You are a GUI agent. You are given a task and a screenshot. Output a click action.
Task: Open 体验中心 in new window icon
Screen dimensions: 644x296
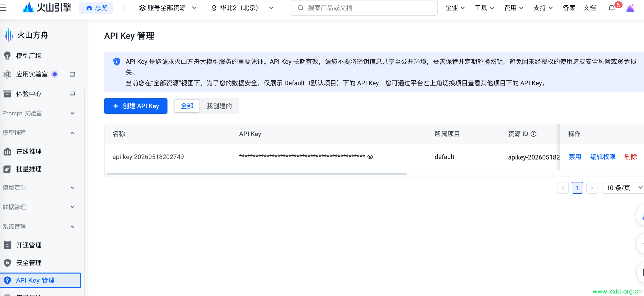click(x=72, y=94)
